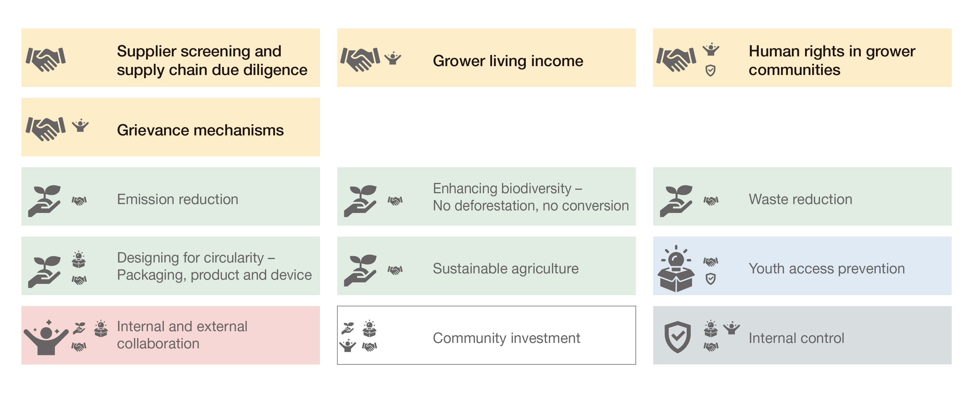Select the "Waste reduction" text
980x393 pixels.
tap(800, 199)
